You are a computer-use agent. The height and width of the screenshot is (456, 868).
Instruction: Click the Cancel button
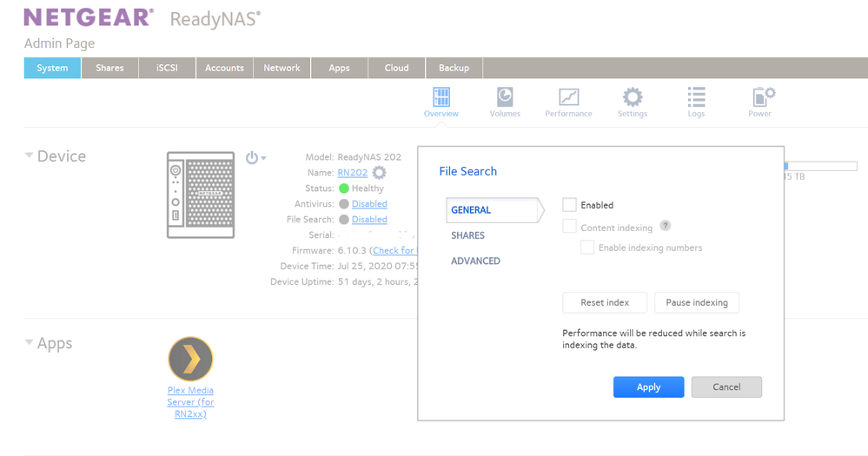(x=726, y=387)
